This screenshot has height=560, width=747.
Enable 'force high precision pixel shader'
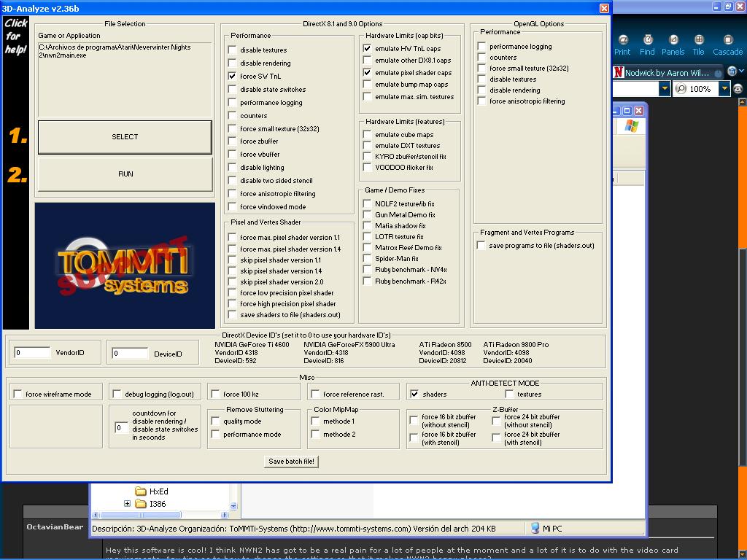pos(232,304)
